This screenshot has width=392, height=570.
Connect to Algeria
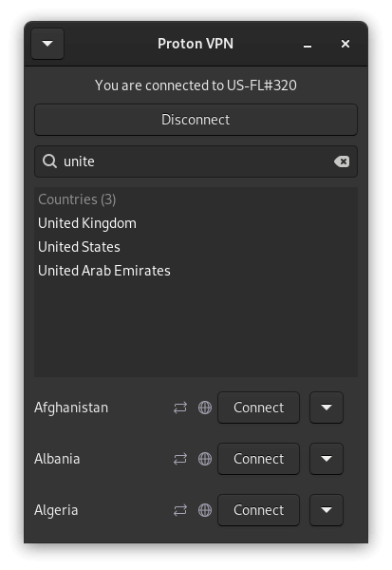click(259, 510)
